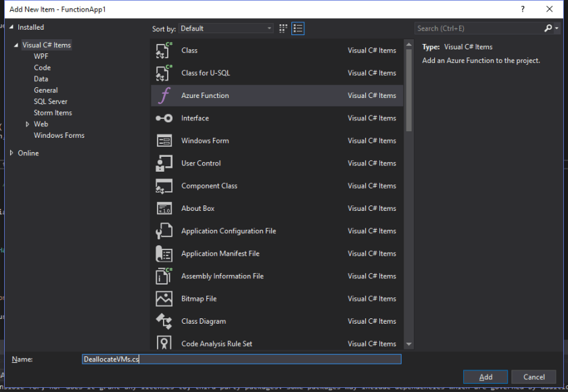Screen dimensions: 568x392
Task: Click the Class template icon
Action: (164, 51)
